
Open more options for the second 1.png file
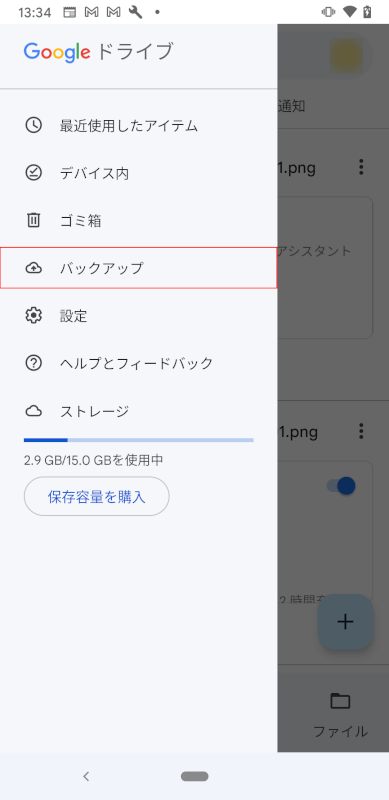point(361,431)
